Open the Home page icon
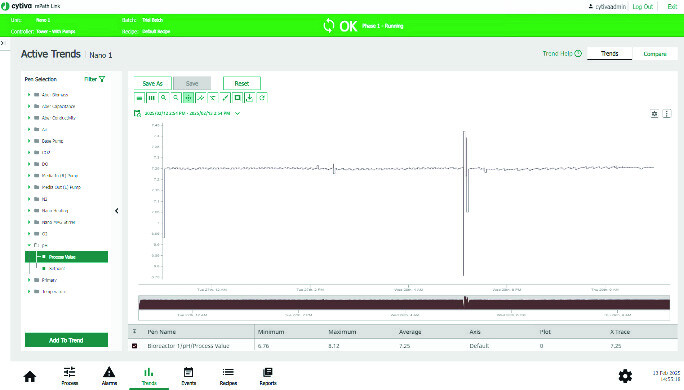This screenshot has height=390, width=684. point(30,376)
